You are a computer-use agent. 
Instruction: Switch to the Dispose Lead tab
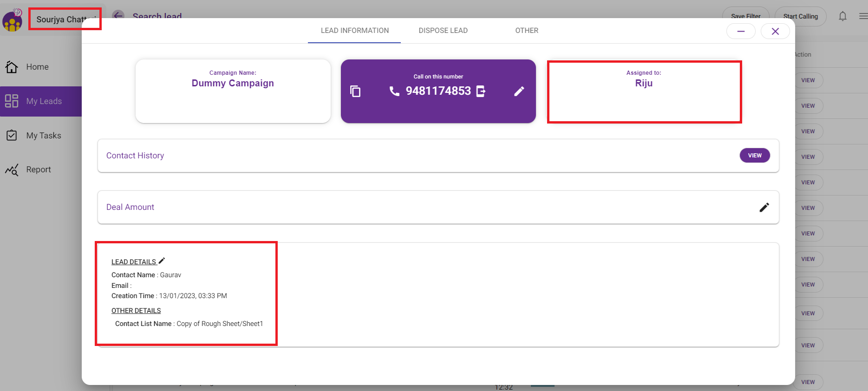click(443, 31)
